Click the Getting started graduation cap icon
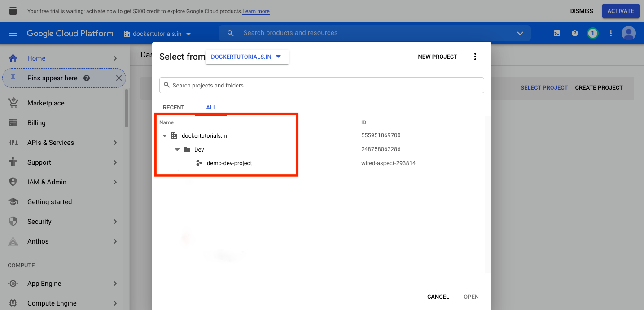Screen dimensions: 644x310 click(13, 202)
